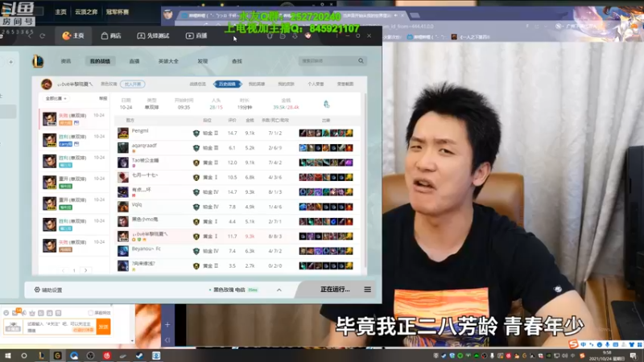Click the 发送 send button in chat

tap(103, 327)
